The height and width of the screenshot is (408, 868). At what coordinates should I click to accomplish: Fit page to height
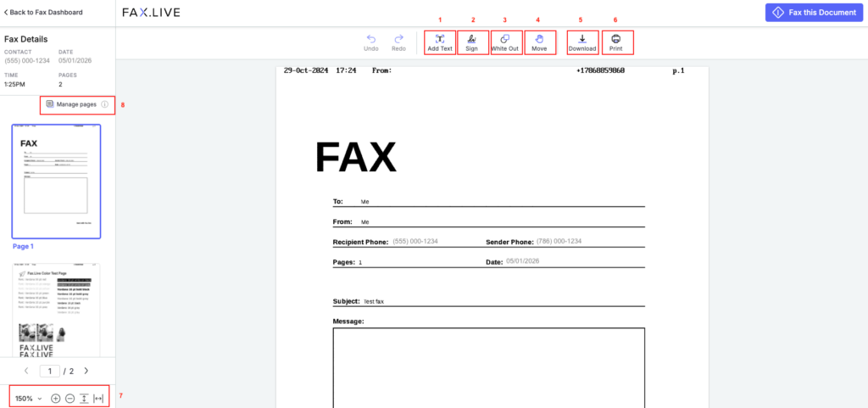[84, 398]
